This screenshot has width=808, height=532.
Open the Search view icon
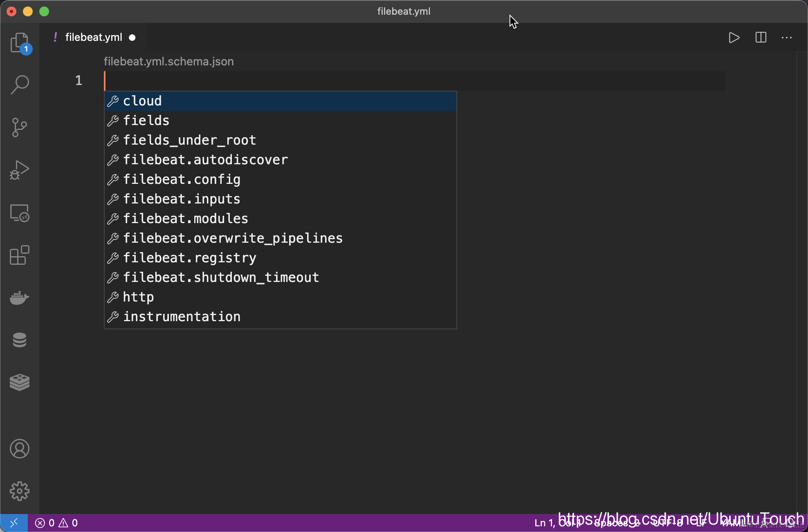coord(20,85)
